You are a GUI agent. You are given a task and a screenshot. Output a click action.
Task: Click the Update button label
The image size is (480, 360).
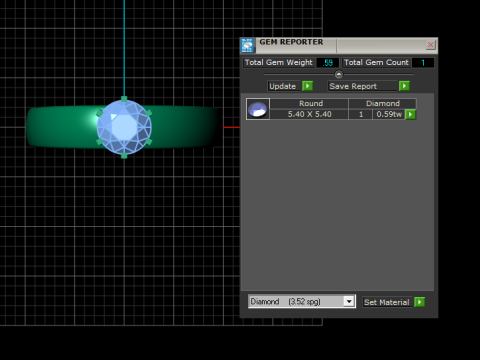tap(283, 86)
